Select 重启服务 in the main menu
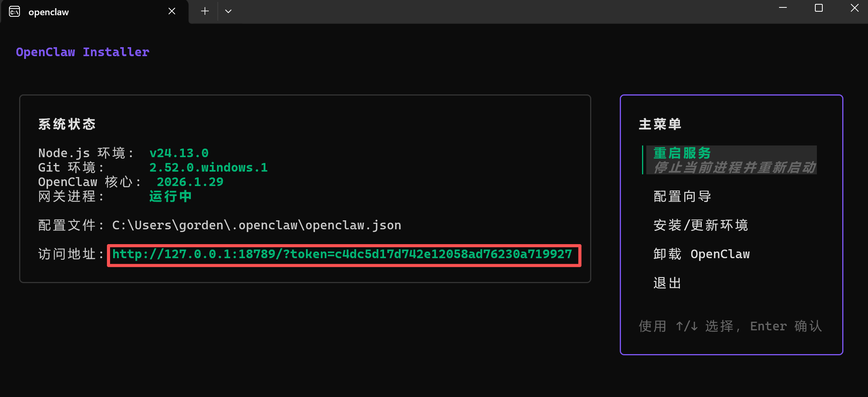Image resolution: width=868 pixels, height=397 pixels. click(682, 153)
